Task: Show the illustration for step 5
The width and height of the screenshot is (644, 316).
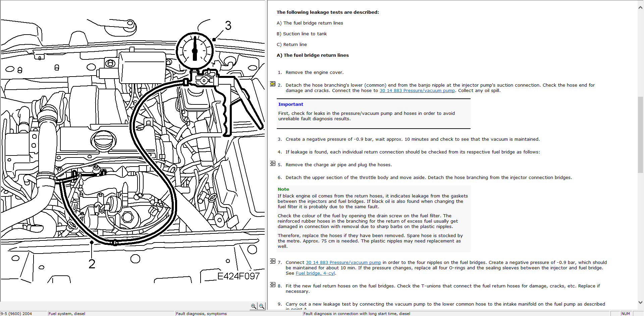Action: click(273, 163)
